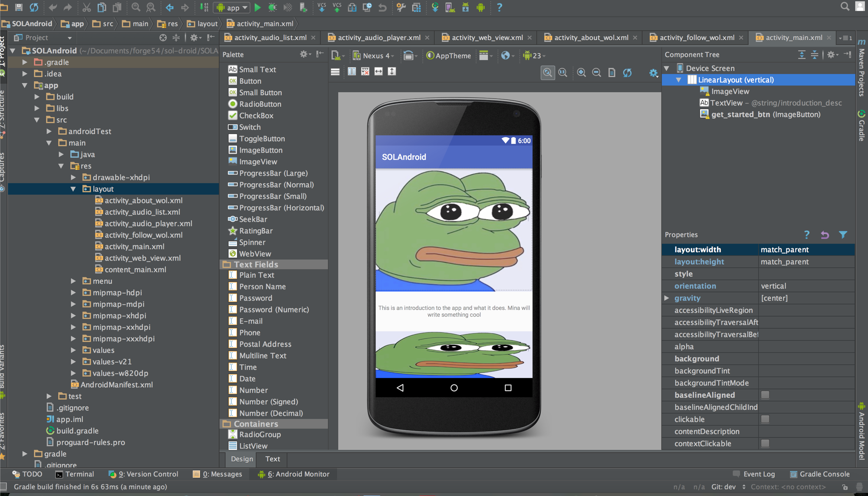868x496 pixels.
Task: Save all files with the floppy icon
Action: (x=19, y=7)
